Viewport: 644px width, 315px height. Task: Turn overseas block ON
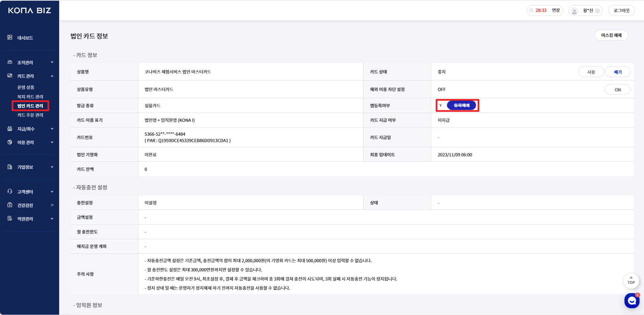click(x=618, y=89)
